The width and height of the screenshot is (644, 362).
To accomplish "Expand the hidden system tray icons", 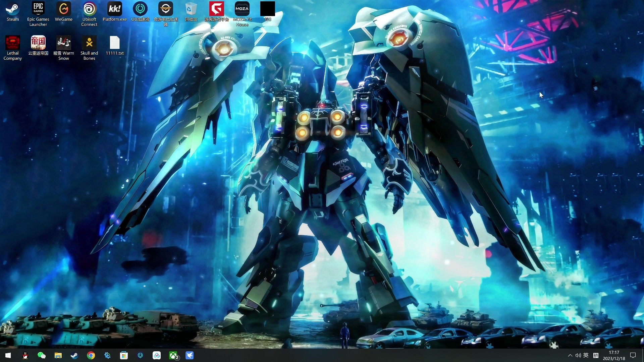I will coord(570,355).
